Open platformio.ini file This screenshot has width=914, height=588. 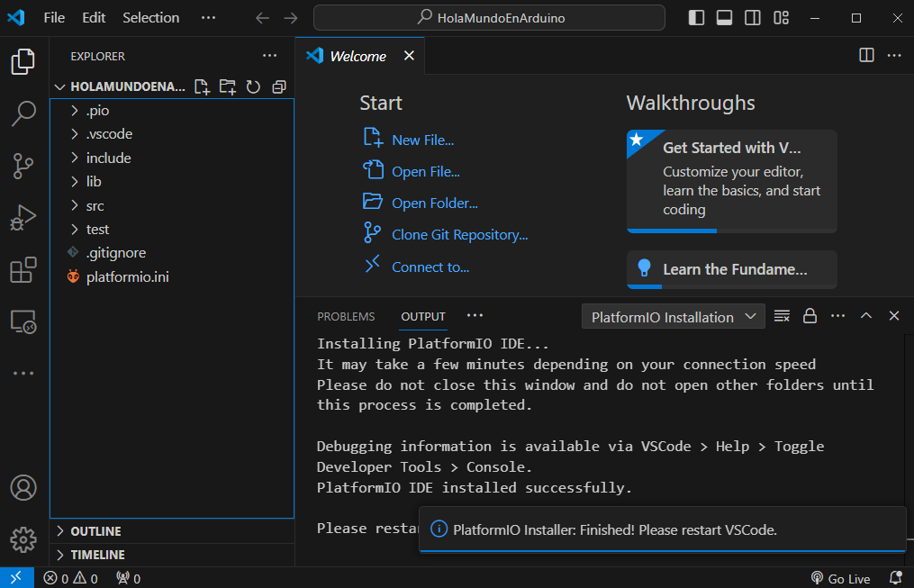pyautogui.click(x=172, y=276)
